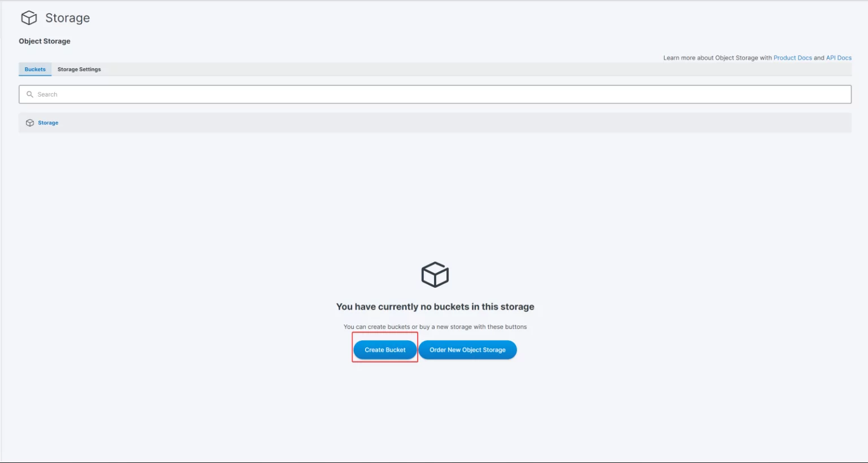
Task: Select the Storage breadcrumb link
Action: point(48,123)
